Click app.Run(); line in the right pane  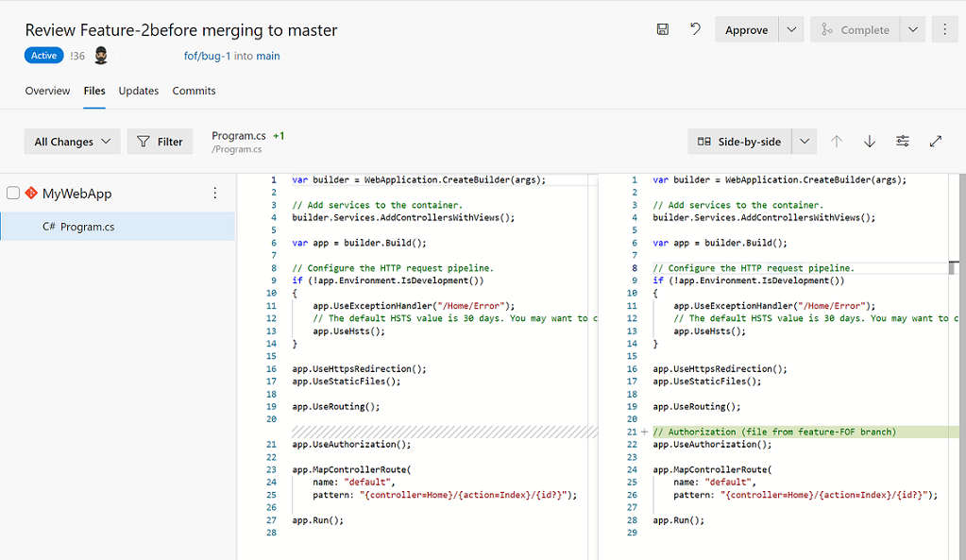point(678,520)
